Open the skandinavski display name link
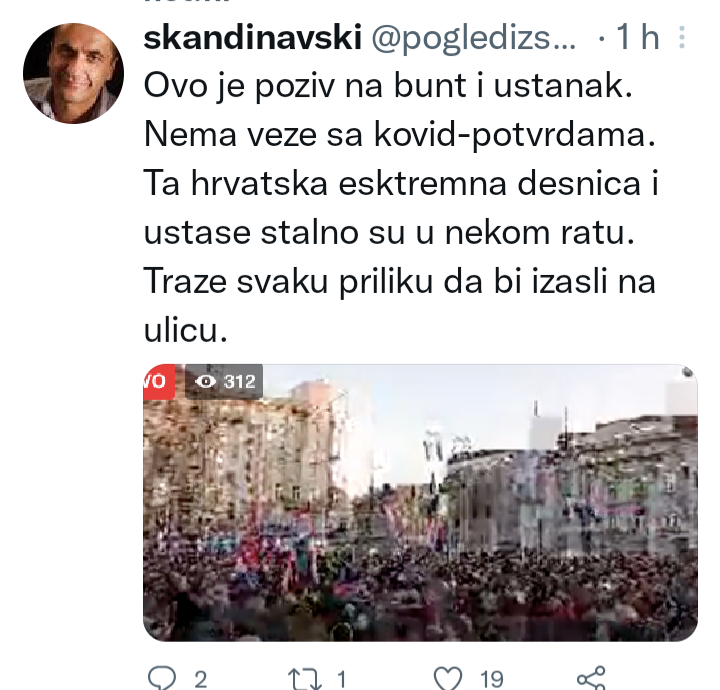This screenshot has height=690, width=720. tap(253, 37)
